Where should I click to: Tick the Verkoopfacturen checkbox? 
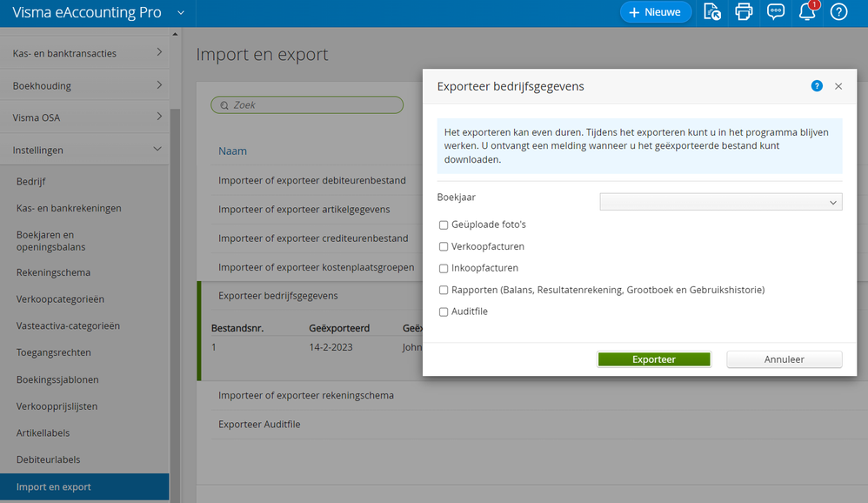(444, 246)
